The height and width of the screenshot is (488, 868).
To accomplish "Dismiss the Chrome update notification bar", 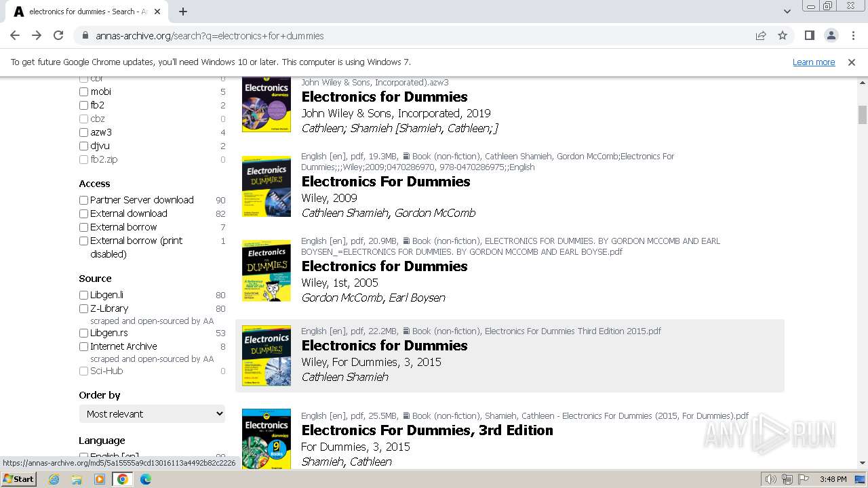I will [x=852, y=62].
